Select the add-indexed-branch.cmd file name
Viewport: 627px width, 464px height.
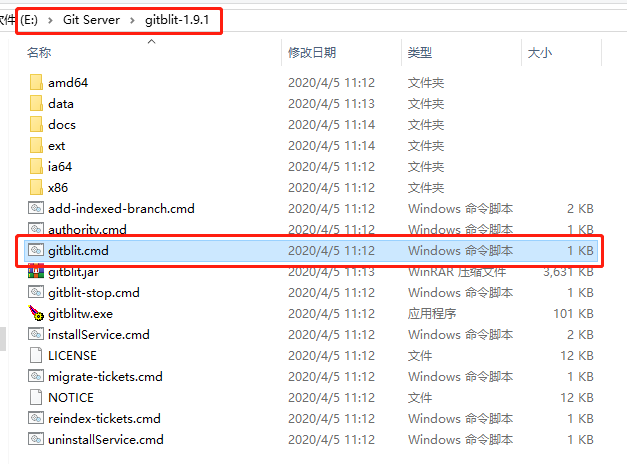point(121,208)
